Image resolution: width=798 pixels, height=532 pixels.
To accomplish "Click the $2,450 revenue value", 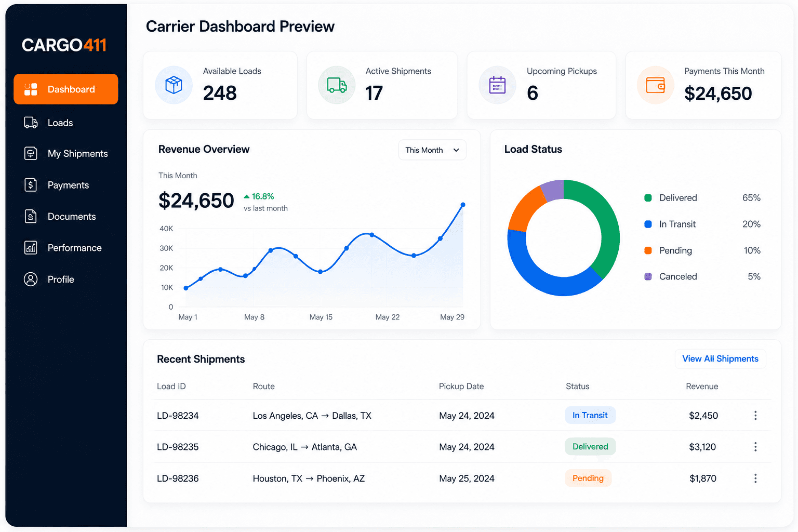I will tap(703, 416).
